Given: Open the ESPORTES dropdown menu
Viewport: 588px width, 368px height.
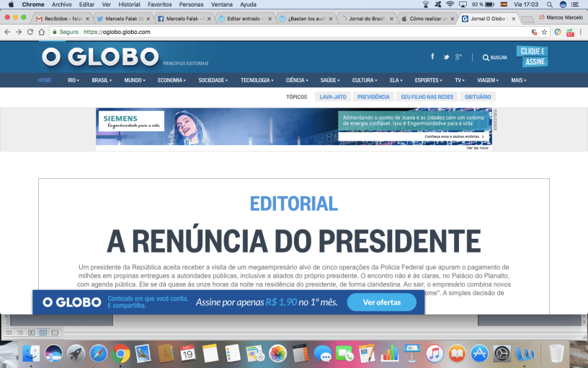Looking at the screenshot, I should [x=429, y=80].
